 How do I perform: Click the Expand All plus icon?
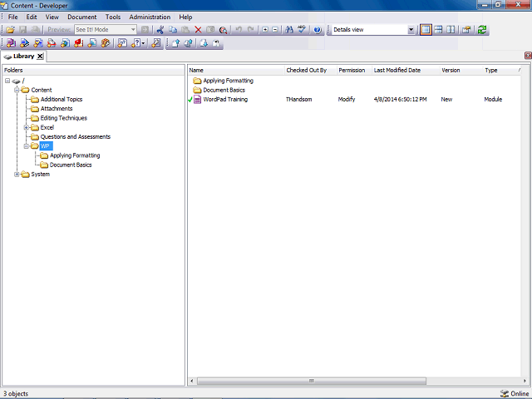tap(265, 30)
